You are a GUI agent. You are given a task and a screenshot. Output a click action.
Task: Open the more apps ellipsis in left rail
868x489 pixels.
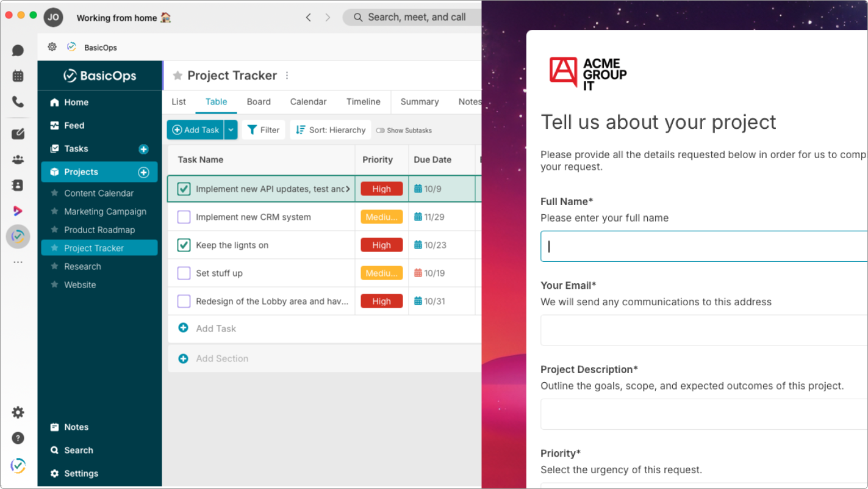[18, 262]
